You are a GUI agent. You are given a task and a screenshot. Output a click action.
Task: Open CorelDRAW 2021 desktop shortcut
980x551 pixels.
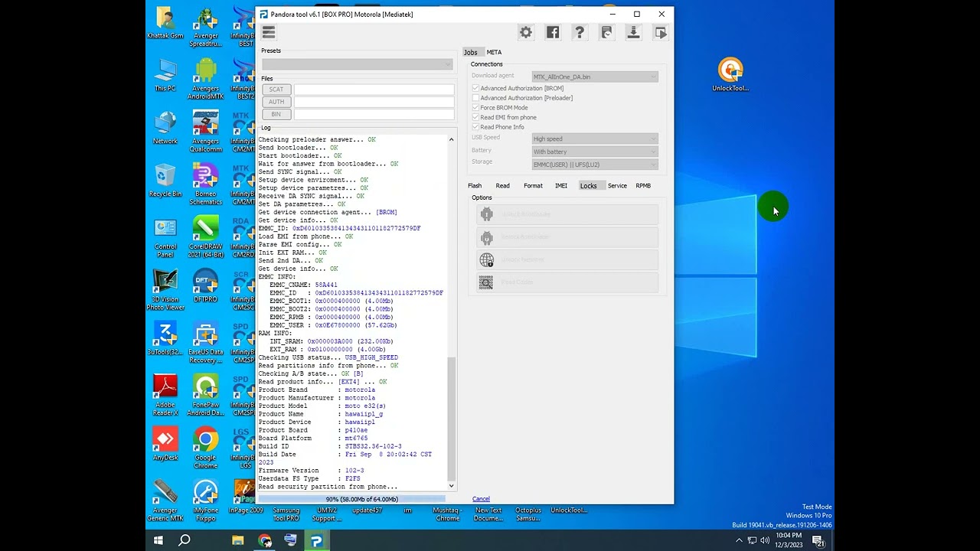(x=205, y=237)
